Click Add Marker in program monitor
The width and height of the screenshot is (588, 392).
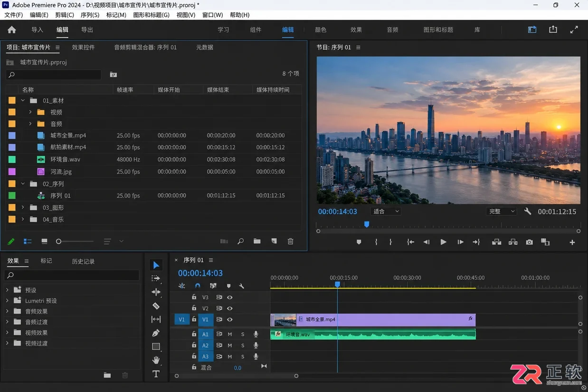(359, 242)
